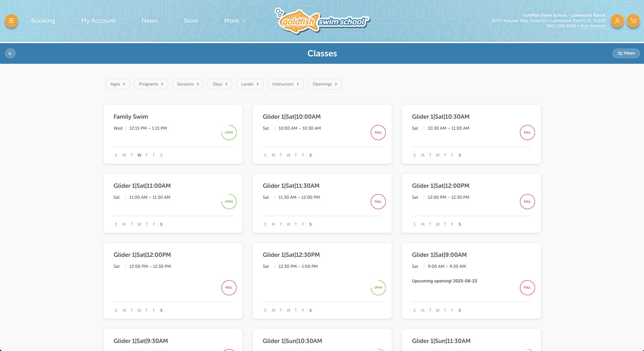Click the Classes page heading
The height and width of the screenshot is (351, 644).
tap(322, 53)
